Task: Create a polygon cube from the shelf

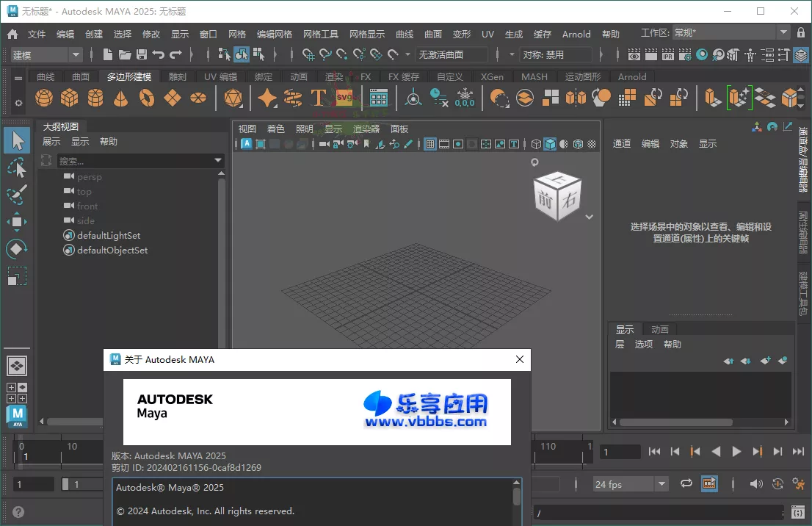Action: (x=69, y=97)
